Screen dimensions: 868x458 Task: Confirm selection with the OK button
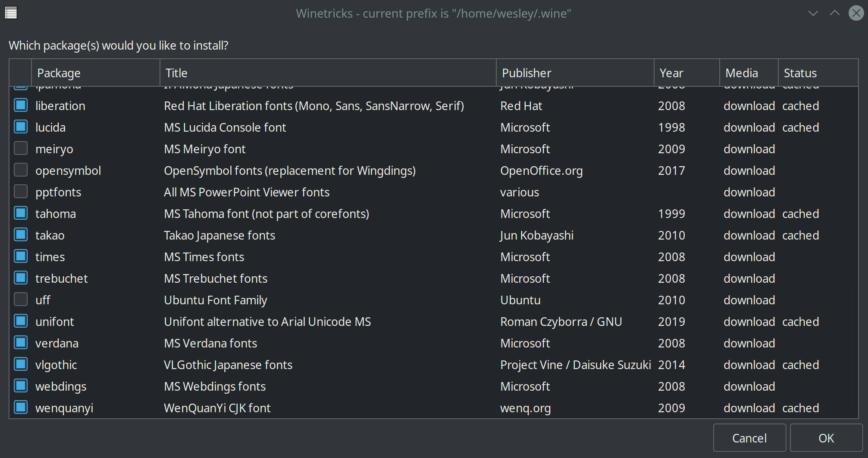(x=826, y=438)
